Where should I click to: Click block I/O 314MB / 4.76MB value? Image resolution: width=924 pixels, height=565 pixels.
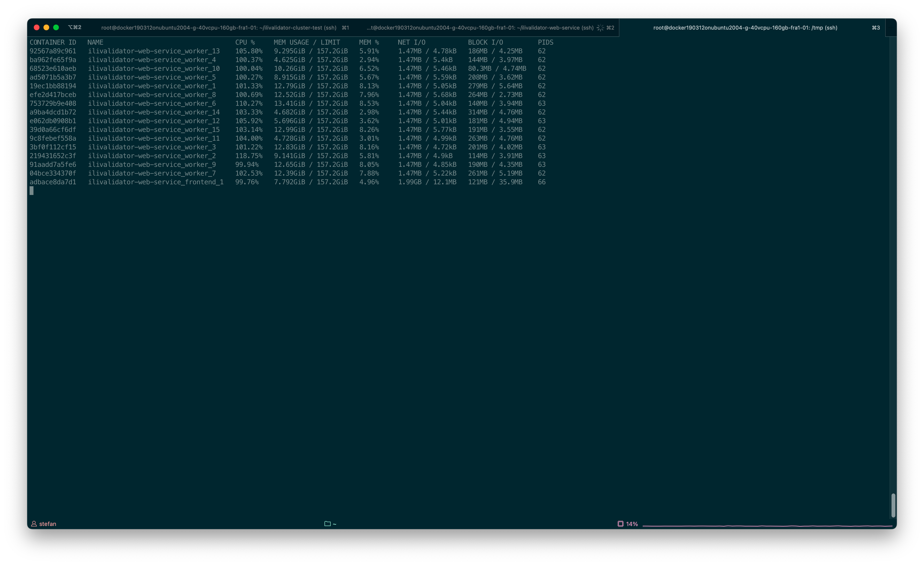[x=495, y=112]
